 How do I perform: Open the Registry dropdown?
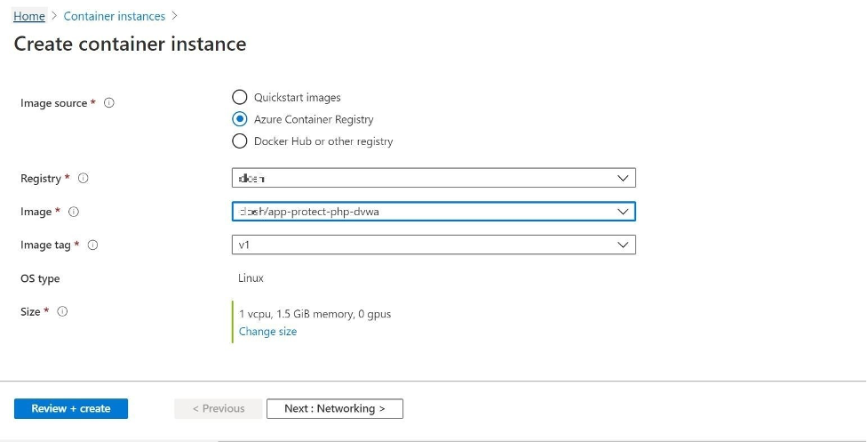point(434,178)
